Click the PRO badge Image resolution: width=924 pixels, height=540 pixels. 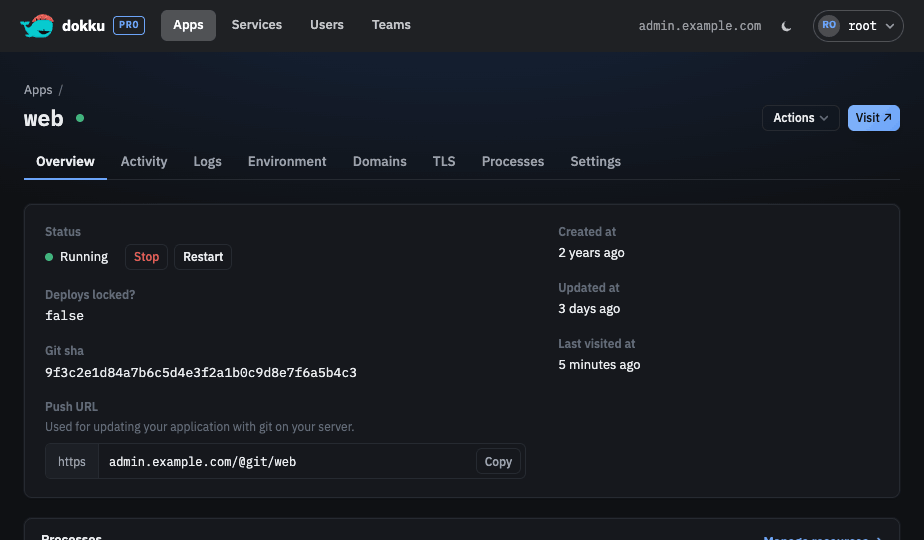pos(128,25)
